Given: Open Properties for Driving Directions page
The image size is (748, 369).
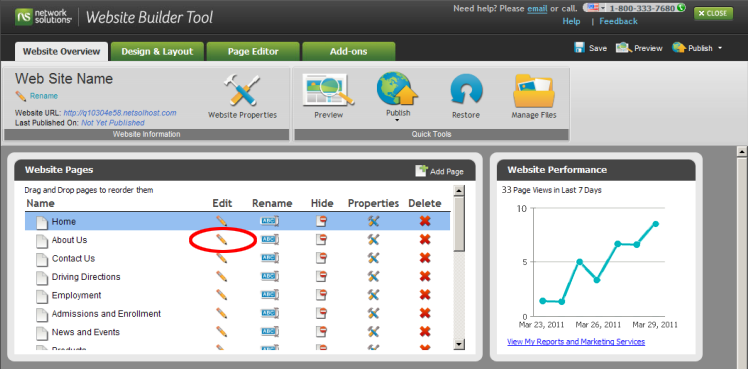Looking at the screenshot, I should (373, 277).
